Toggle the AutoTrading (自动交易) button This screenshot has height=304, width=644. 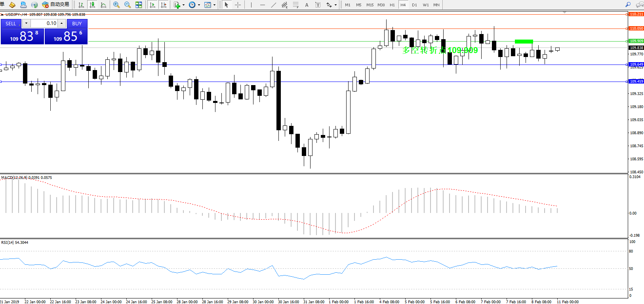pyautogui.click(x=56, y=5)
